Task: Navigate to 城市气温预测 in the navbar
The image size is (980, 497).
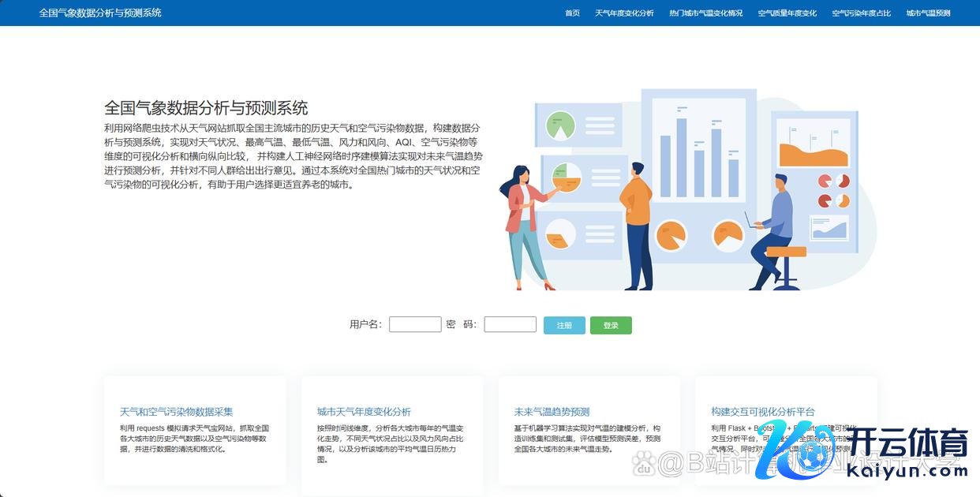Action: pyautogui.click(x=928, y=13)
